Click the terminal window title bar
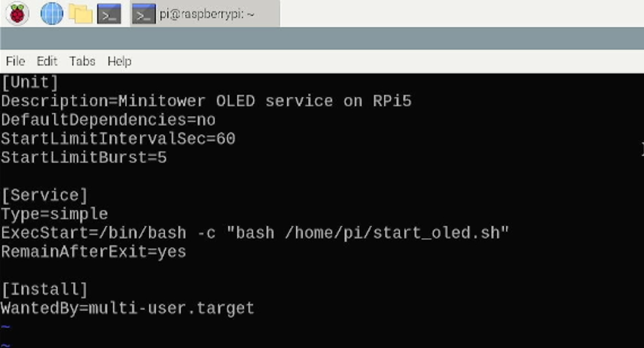This screenshot has width=644, height=348. coord(322,38)
